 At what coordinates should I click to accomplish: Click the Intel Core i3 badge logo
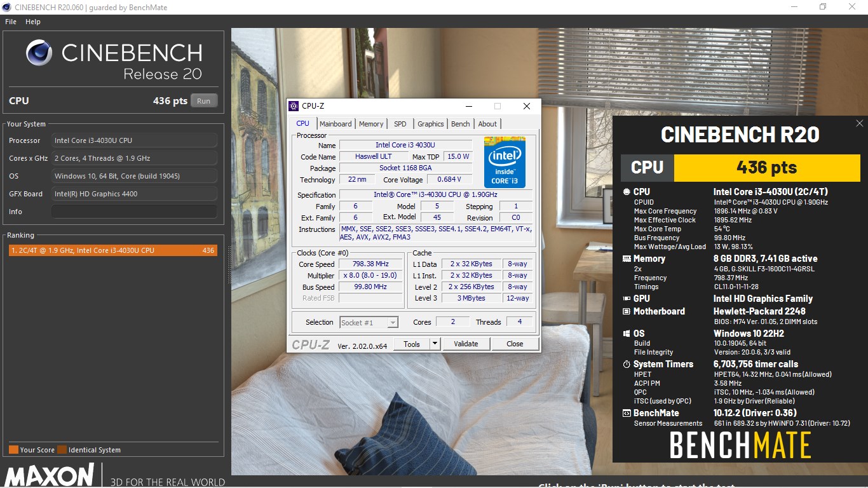pos(505,162)
